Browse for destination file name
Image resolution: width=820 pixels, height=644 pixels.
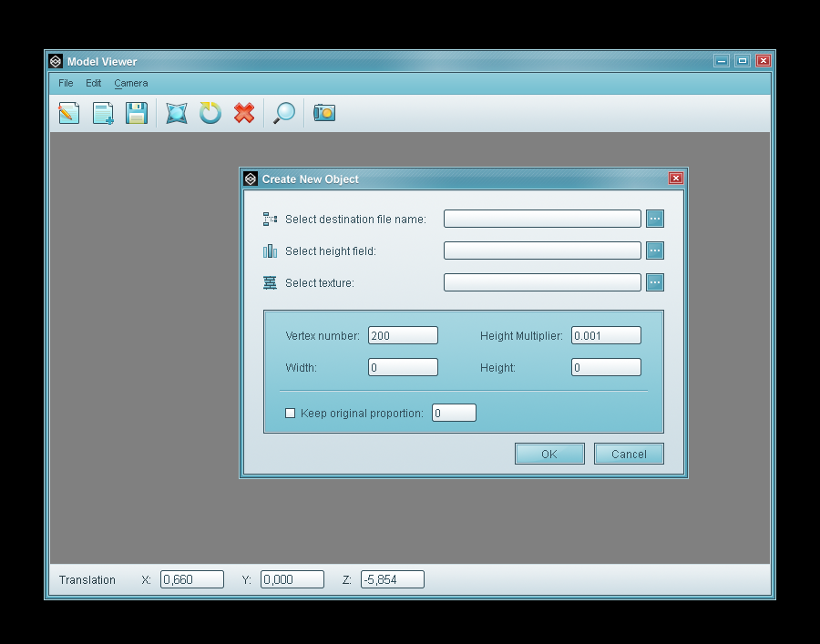point(654,219)
